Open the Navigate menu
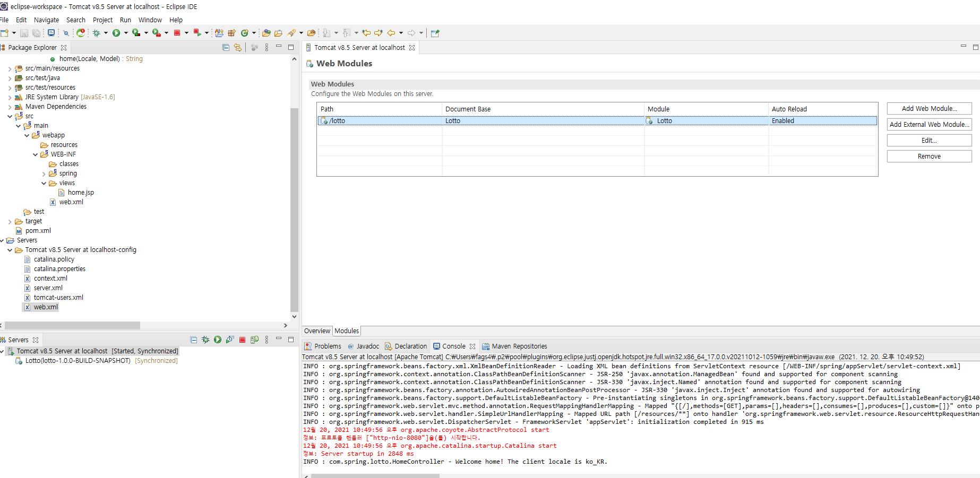The width and height of the screenshot is (980, 478). [x=47, y=20]
